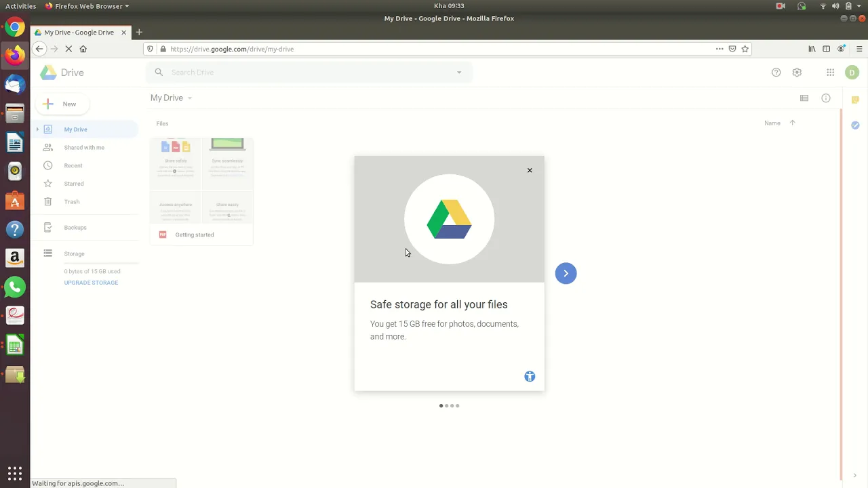Click UPGRADE STORAGE link
Image resolution: width=868 pixels, height=488 pixels.
click(91, 283)
